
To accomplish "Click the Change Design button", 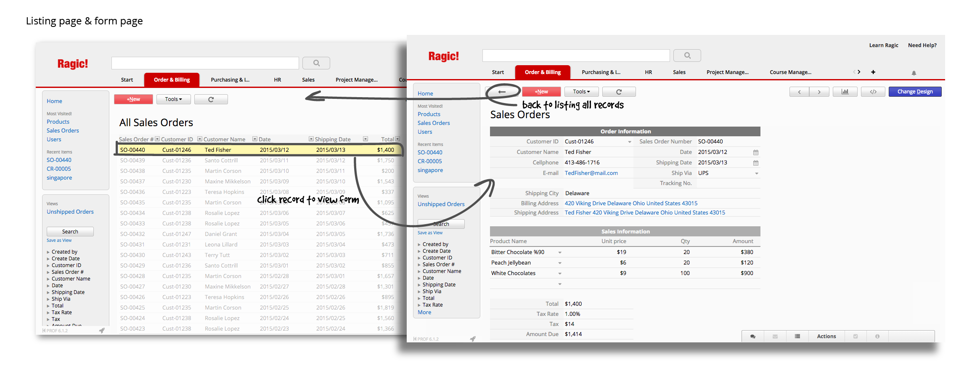I will click(x=915, y=92).
